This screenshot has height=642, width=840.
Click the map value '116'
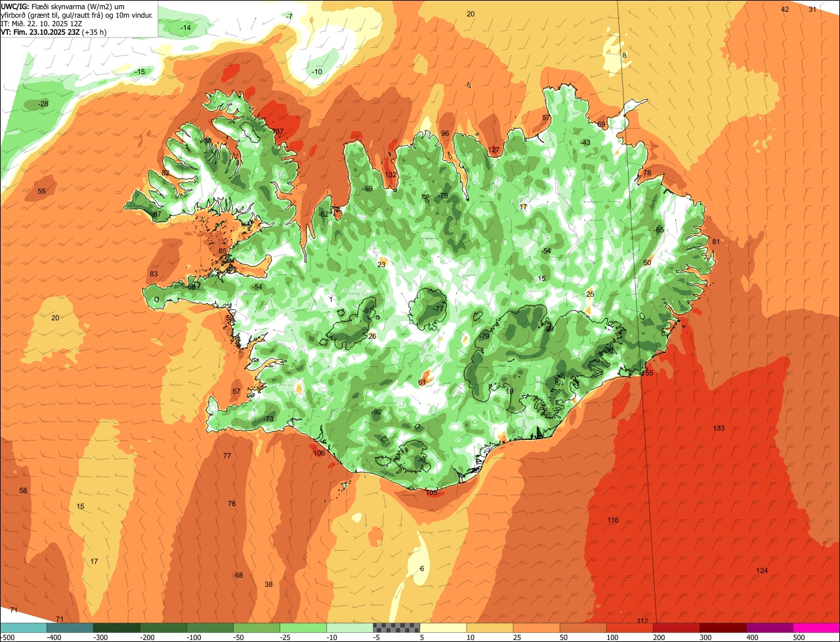(x=613, y=520)
